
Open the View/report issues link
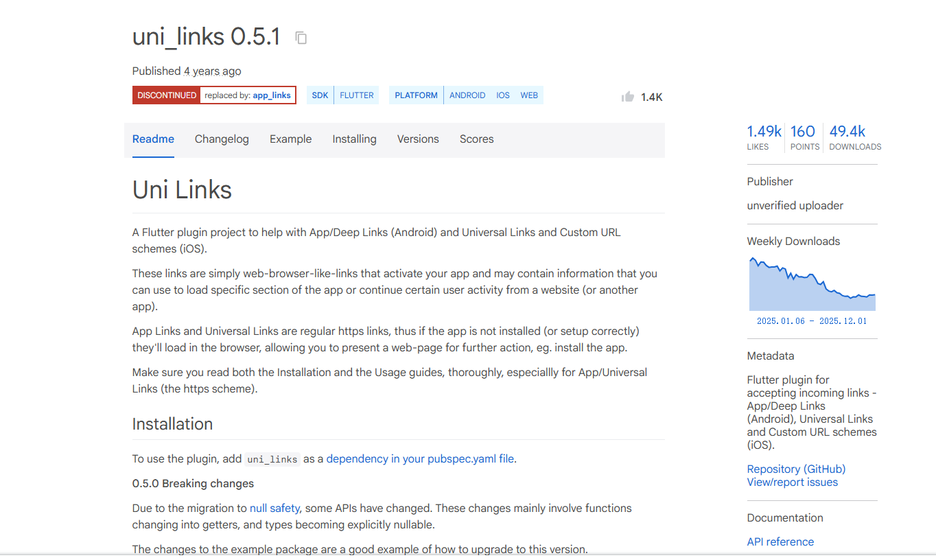(792, 482)
